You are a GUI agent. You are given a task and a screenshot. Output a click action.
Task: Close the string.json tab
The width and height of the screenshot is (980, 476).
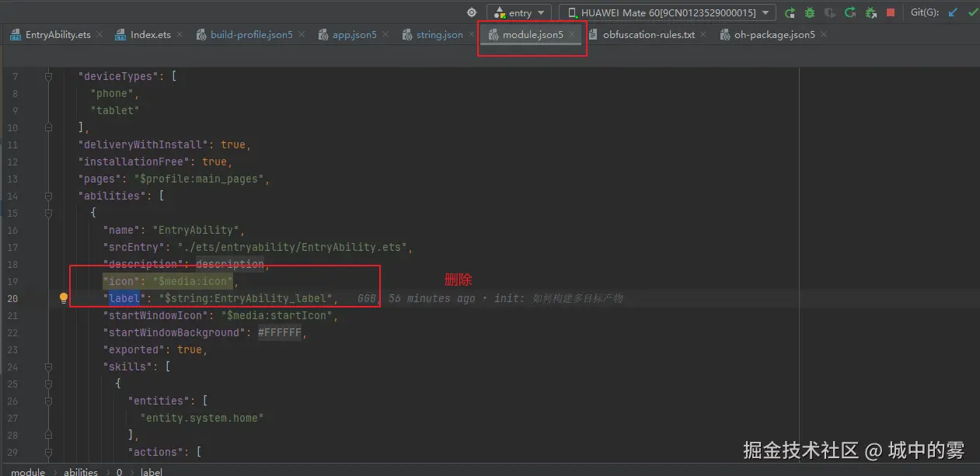coord(471,35)
